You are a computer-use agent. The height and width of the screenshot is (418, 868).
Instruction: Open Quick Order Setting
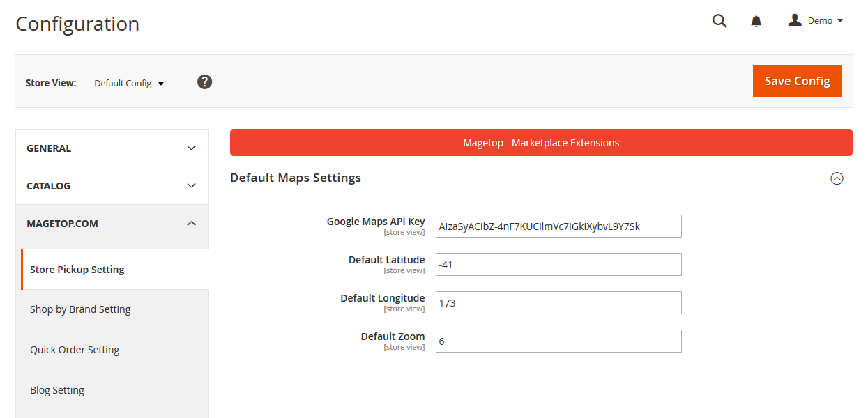pyautogui.click(x=75, y=350)
